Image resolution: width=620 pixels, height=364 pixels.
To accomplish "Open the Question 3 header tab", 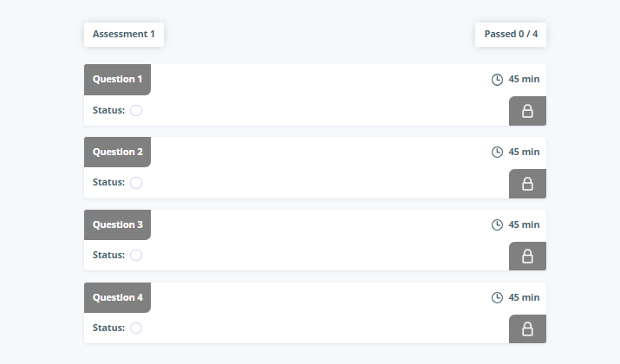I will [x=117, y=224].
